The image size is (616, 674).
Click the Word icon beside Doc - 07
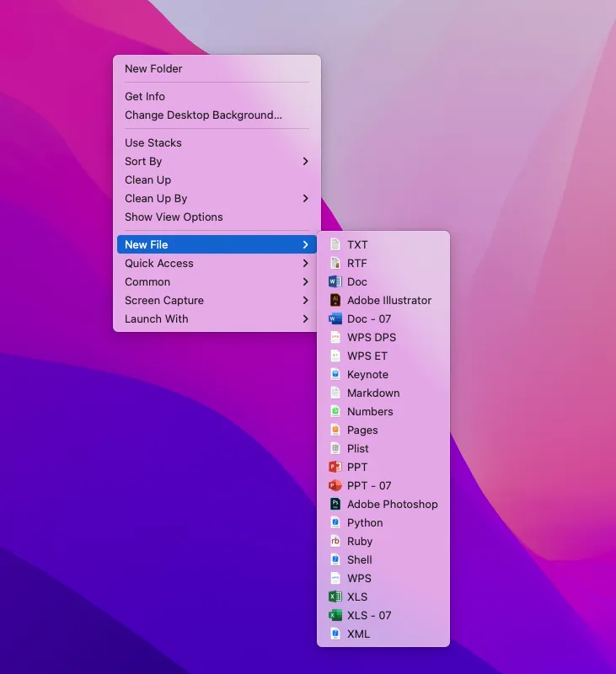point(335,318)
